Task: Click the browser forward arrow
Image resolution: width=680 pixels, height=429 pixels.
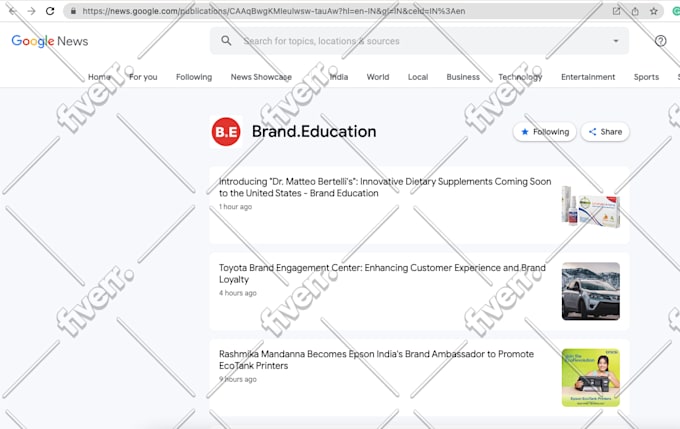Action: pos(31,11)
